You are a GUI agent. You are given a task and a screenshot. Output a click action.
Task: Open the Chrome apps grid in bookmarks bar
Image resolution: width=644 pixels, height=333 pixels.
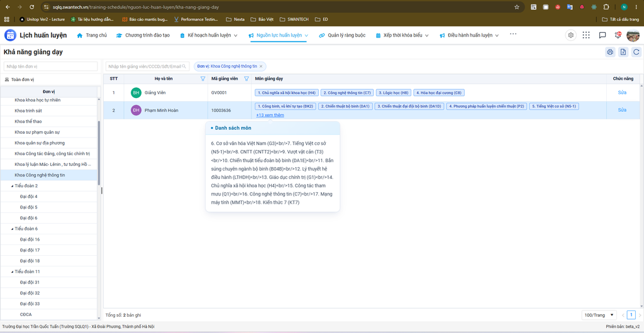tap(6, 19)
